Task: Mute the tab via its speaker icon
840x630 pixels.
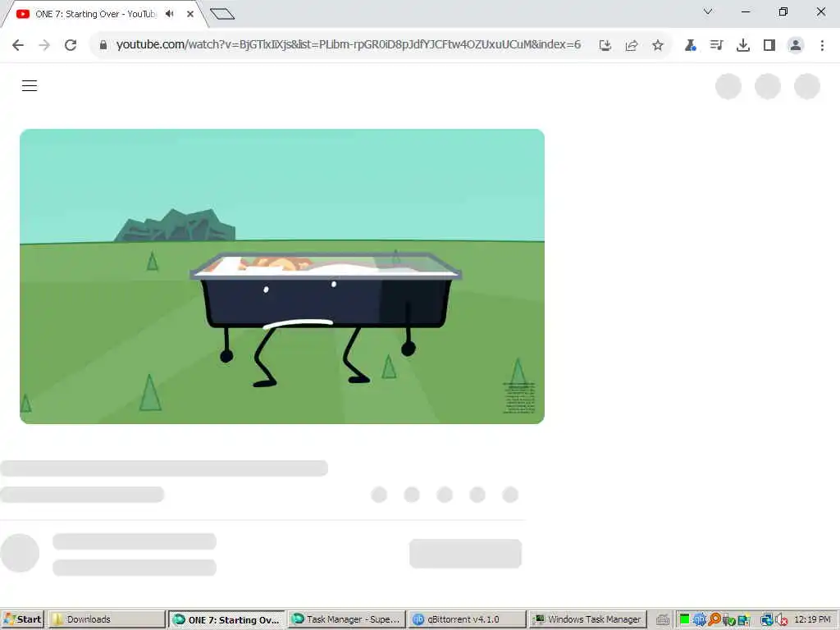Action: point(170,14)
